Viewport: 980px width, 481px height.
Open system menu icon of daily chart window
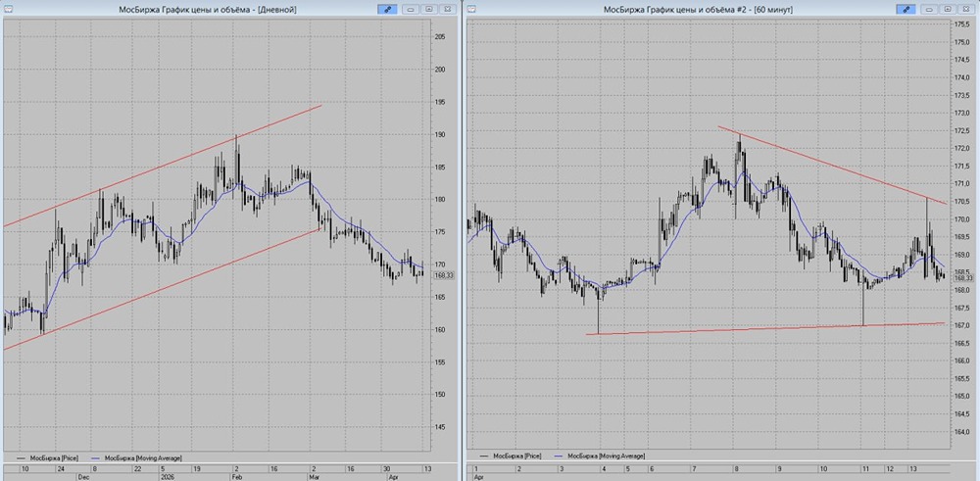tap(7, 9)
